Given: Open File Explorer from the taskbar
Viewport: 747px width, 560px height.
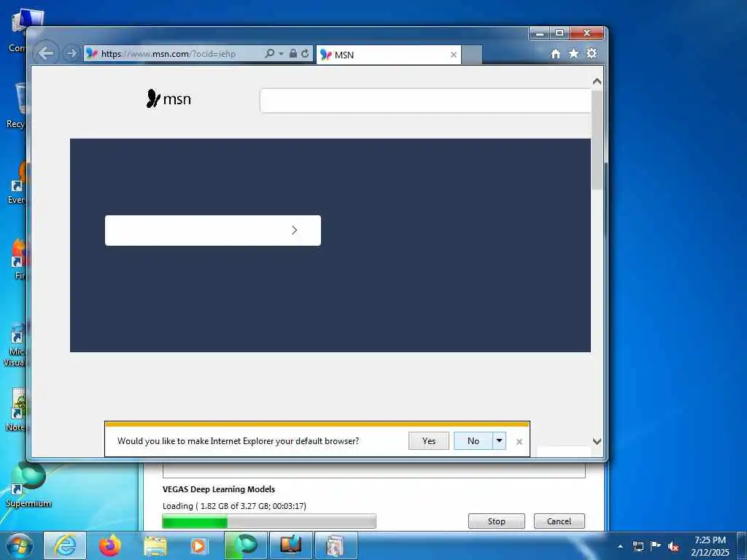Looking at the screenshot, I should (155, 545).
